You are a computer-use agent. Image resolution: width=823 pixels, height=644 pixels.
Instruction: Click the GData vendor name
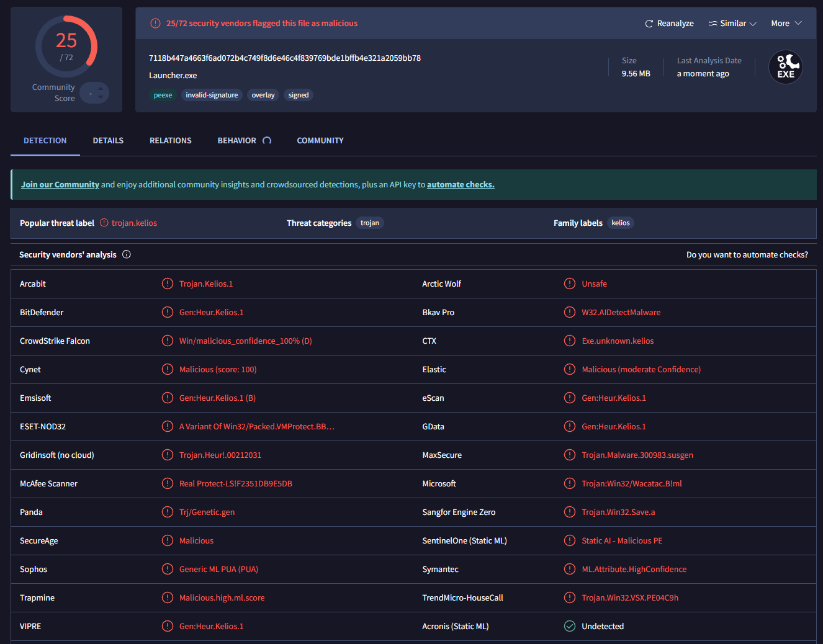[433, 426]
